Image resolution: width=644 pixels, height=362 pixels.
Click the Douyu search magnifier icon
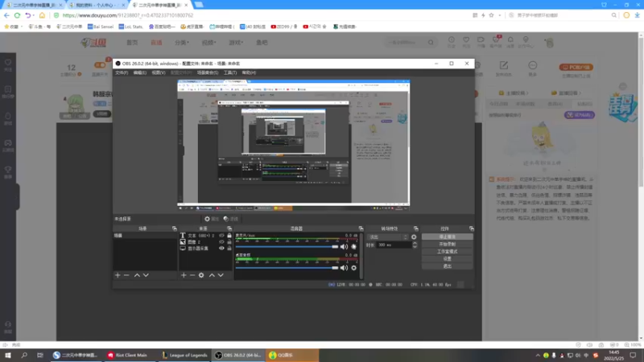click(431, 43)
